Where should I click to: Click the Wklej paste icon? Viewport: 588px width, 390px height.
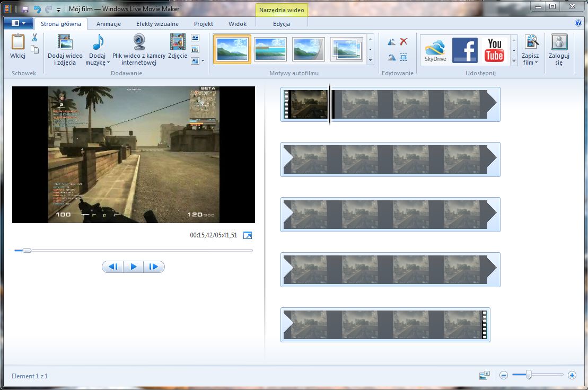pyautogui.click(x=17, y=41)
